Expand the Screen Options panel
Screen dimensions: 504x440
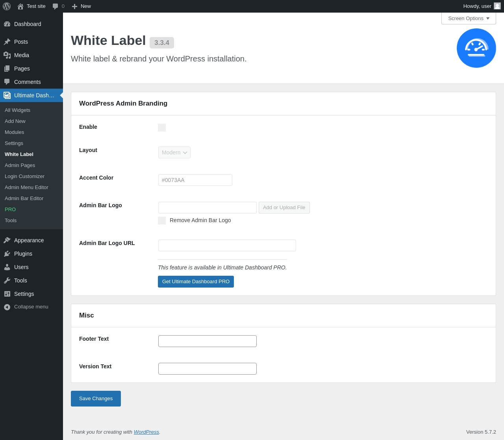tap(469, 19)
